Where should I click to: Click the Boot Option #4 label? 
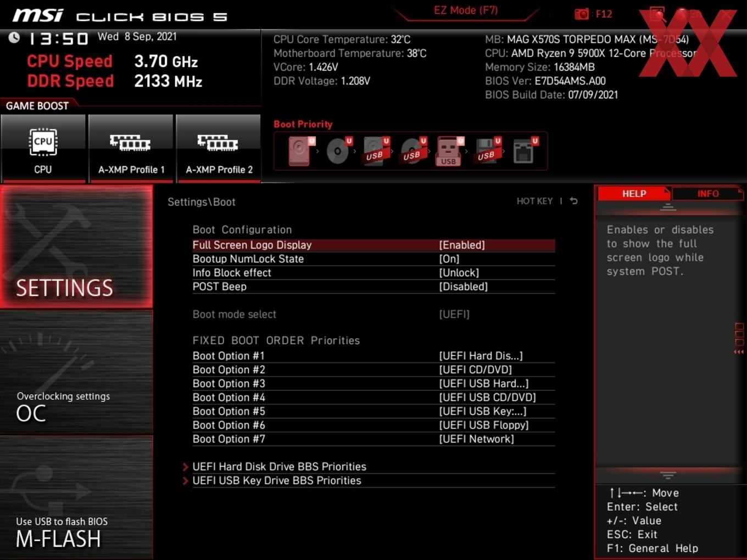click(228, 397)
